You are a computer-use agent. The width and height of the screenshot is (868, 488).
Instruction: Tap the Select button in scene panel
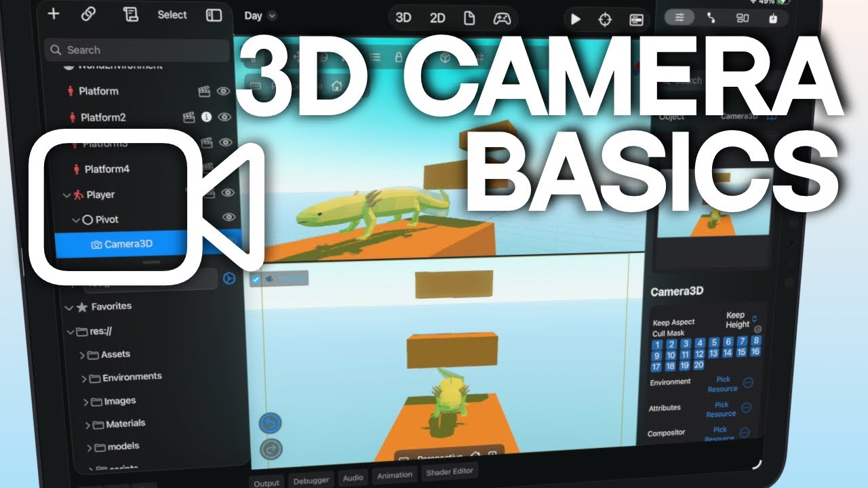point(172,14)
